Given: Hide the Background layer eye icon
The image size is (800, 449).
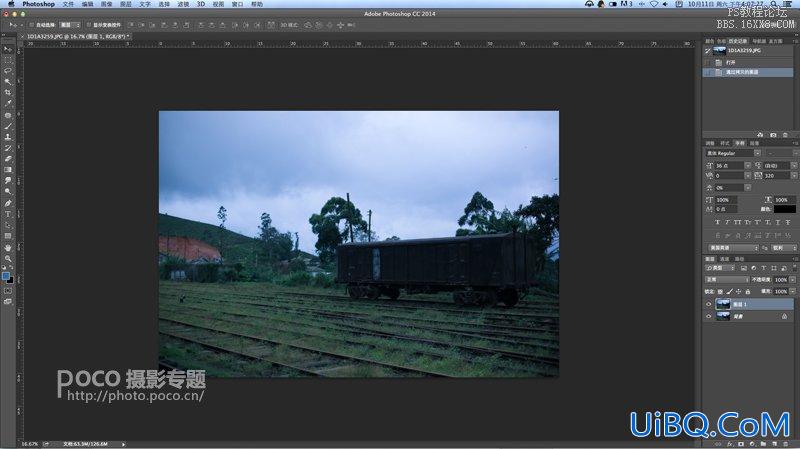Looking at the screenshot, I should point(708,316).
